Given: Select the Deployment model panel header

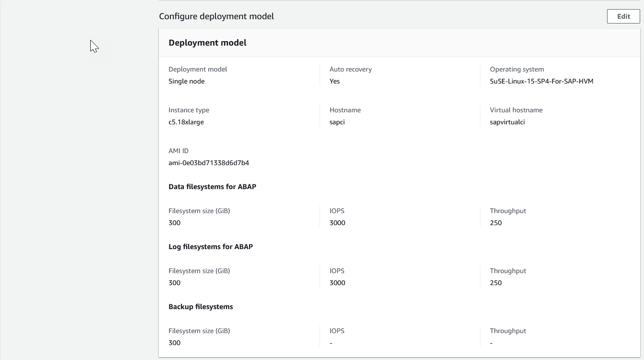Looking at the screenshot, I should click(x=207, y=43).
